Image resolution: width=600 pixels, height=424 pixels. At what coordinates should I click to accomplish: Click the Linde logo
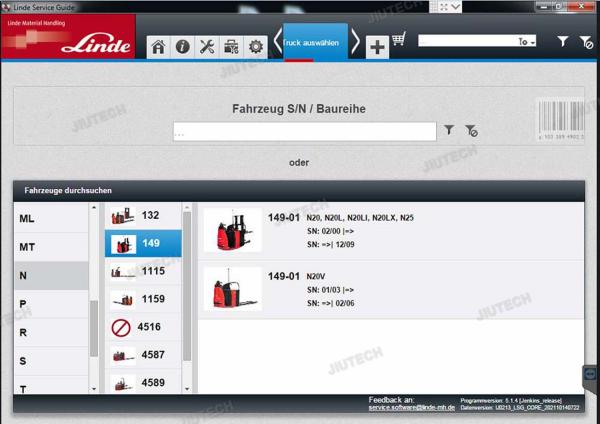tap(96, 43)
